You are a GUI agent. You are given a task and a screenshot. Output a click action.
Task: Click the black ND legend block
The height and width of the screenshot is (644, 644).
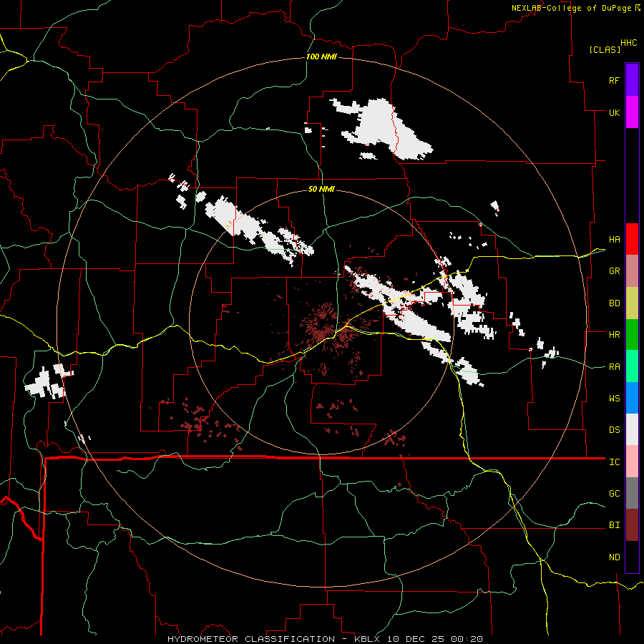click(x=632, y=557)
